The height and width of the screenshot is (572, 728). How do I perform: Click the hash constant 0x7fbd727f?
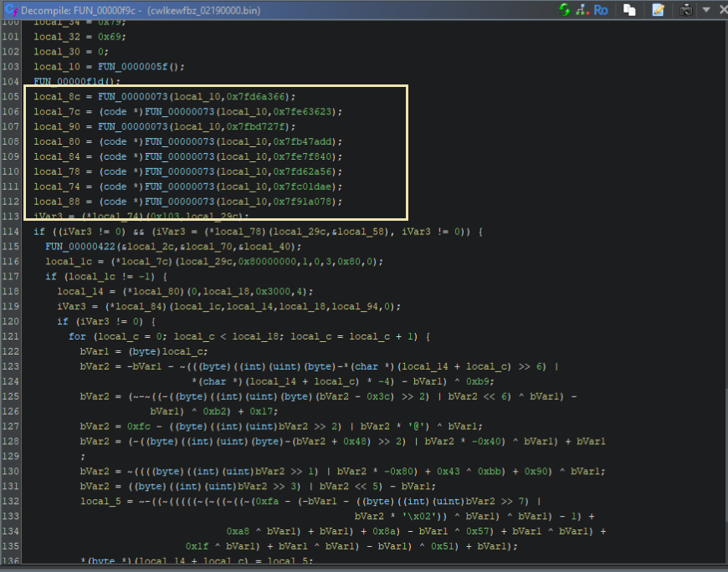(x=255, y=126)
